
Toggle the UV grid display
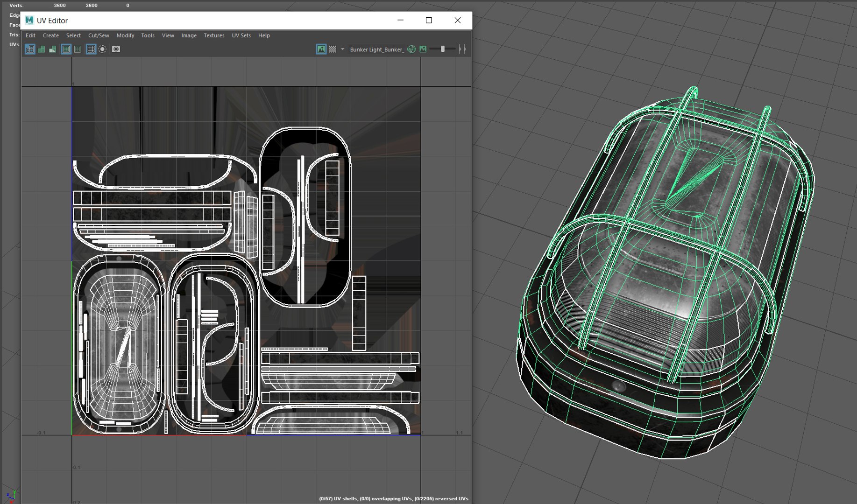coord(91,49)
